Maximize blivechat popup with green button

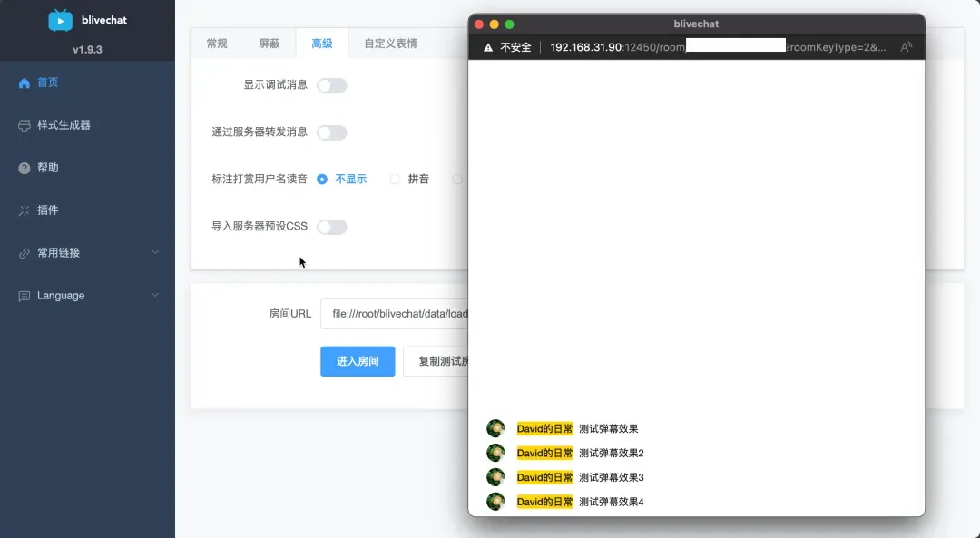(x=509, y=24)
